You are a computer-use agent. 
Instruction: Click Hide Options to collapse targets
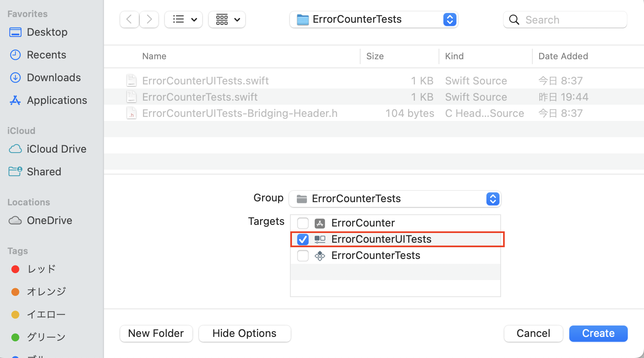pos(244,333)
